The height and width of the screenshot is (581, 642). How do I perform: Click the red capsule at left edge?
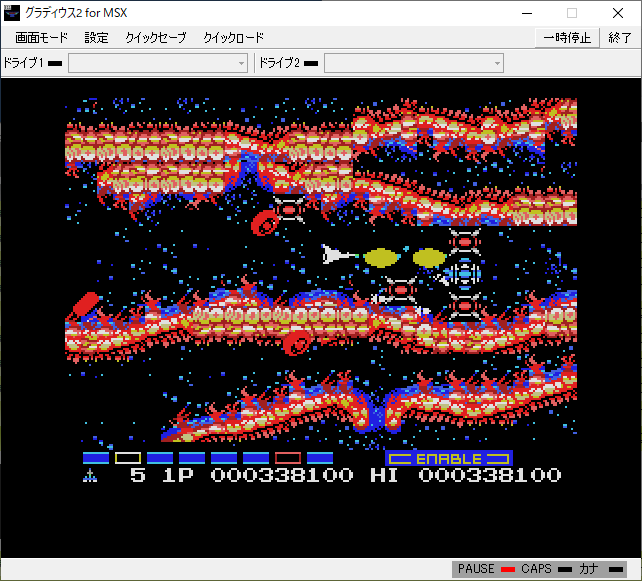(86, 304)
